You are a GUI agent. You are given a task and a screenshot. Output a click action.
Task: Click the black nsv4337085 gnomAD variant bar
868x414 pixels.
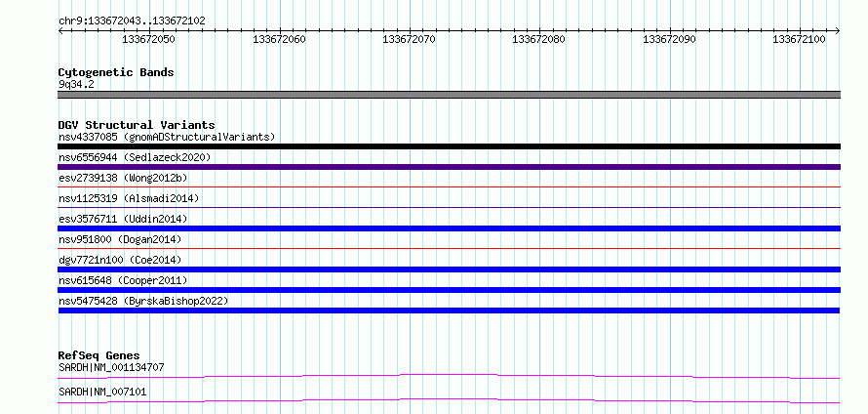pyautogui.click(x=449, y=146)
